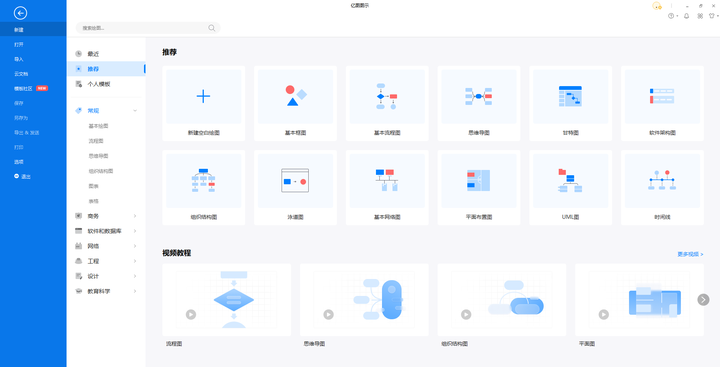The height and width of the screenshot is (367, 720).
Task: Create a 新建空白绘图 blank drawing
Action: pyautogui.click(x=203, y=103)
